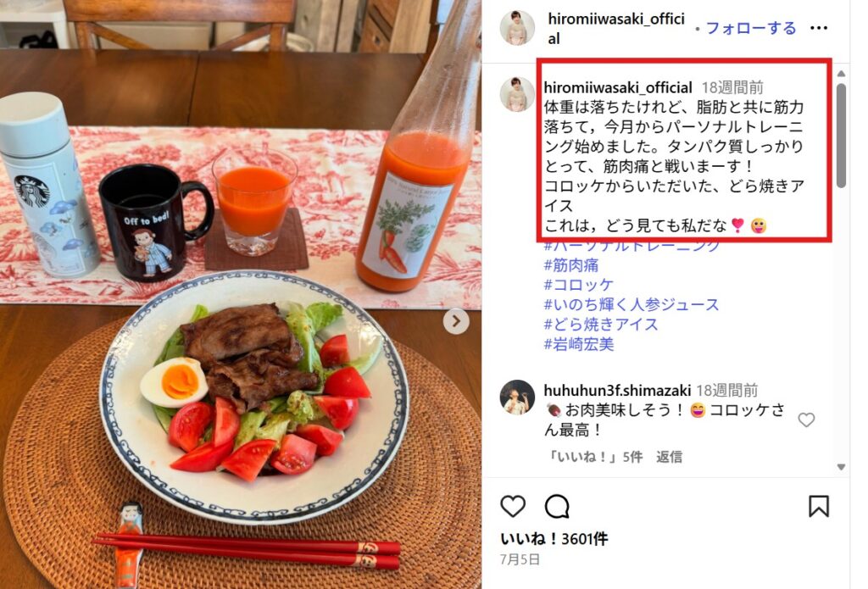Open the #どら焼きアイス hashtag
Image resolution: width=868 pixels, height=589 pixels.
point(601,324)
